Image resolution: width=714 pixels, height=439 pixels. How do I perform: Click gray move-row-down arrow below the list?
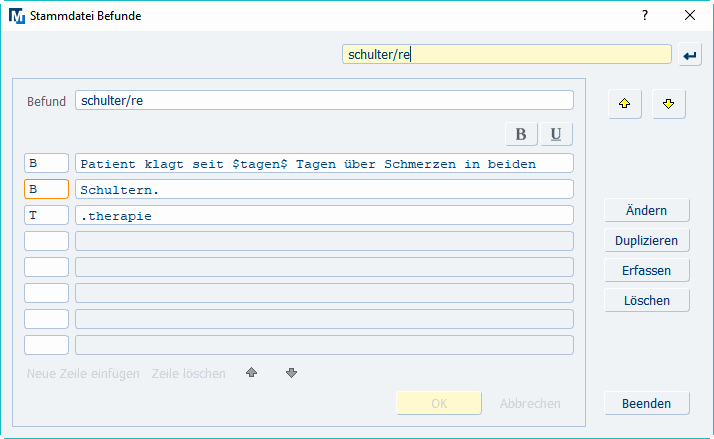[291, 373]
